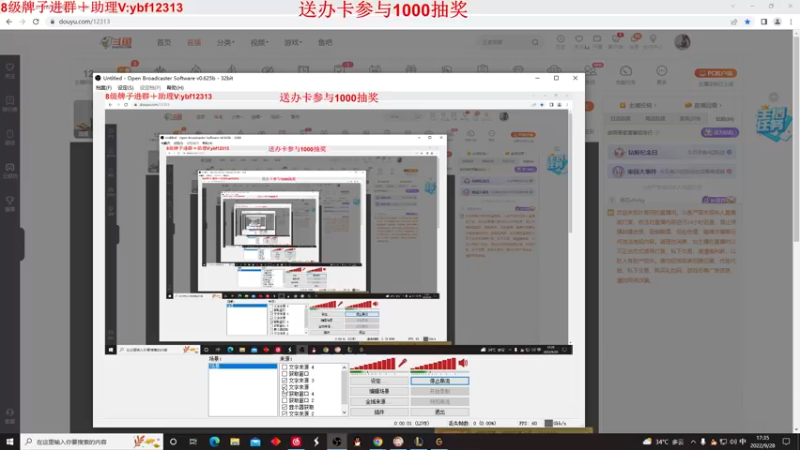Bookmark page with the blue star
The image size is (800, 450).
(747, 21)
